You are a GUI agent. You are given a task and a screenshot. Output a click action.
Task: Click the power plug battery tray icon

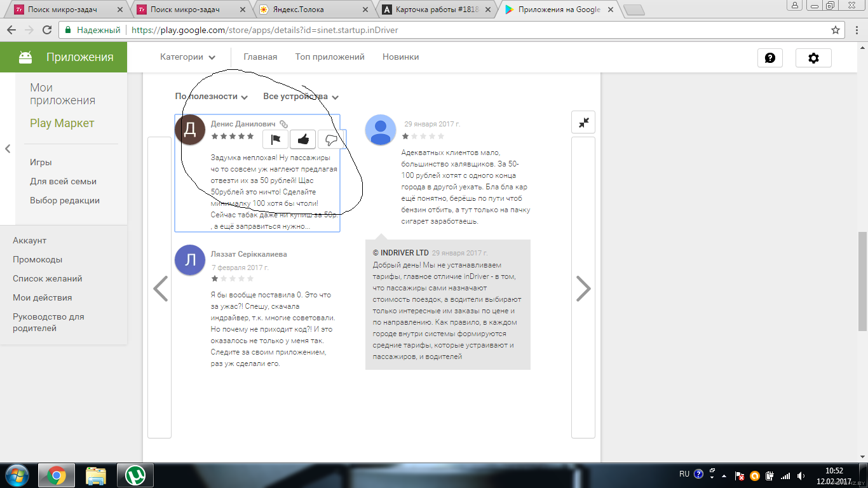pyautogui.click(x=770, y=475)
